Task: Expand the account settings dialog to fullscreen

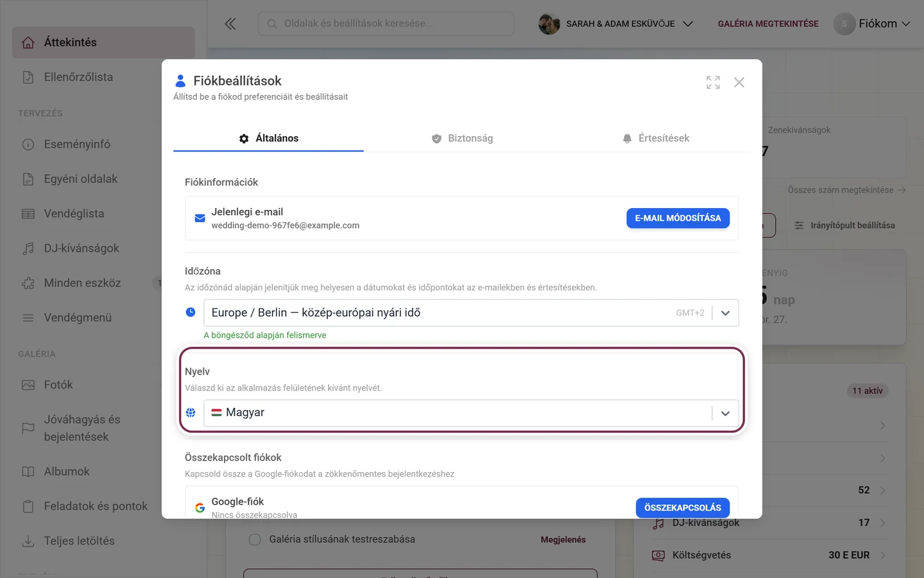Action: pyautogui.click(x=713, y=82)
